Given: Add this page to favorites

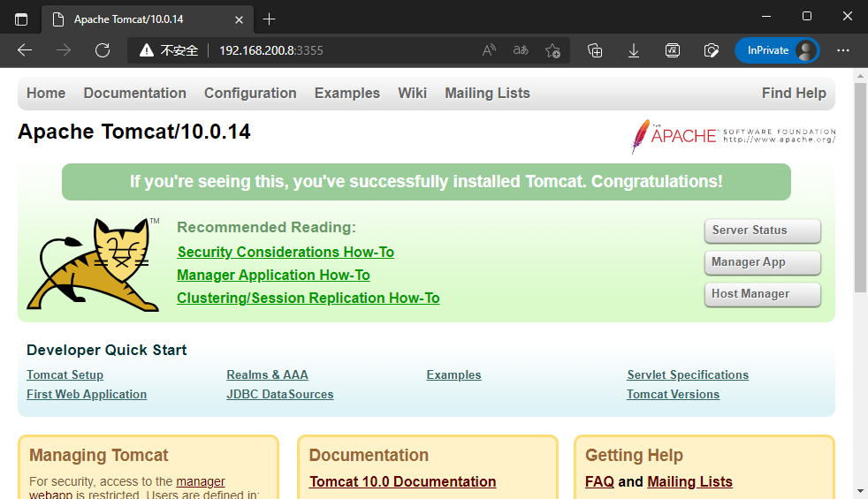Looking at the screenshot, I should pyautogui.click(x=552, y=50).
